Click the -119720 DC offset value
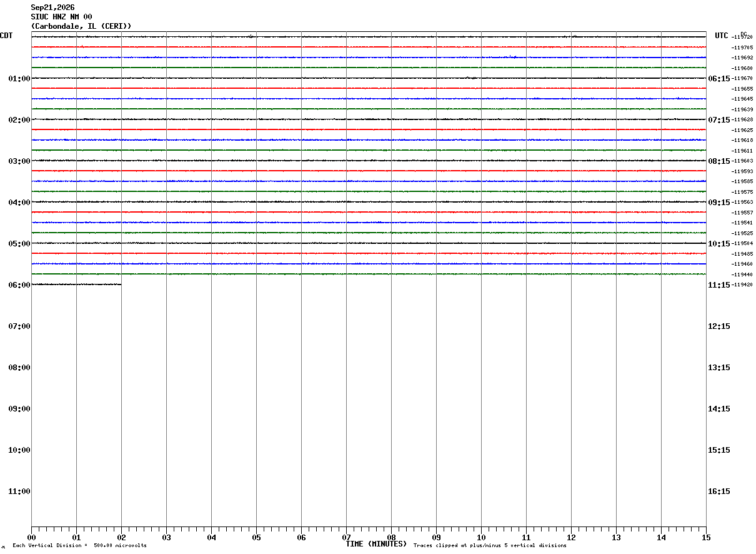Viewport: 756px width, 554px height. point(742,38)
